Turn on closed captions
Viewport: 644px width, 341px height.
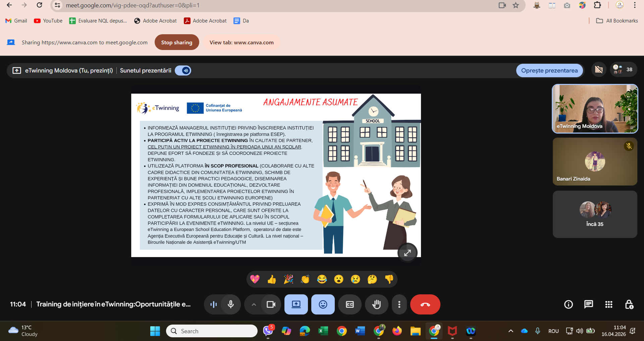point(350,304)
